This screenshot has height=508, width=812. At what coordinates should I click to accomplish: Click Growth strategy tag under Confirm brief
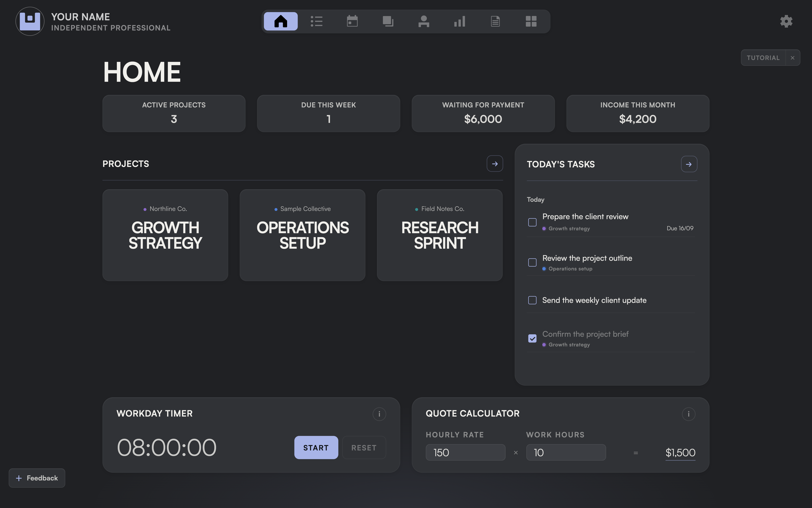click(566, 345)
